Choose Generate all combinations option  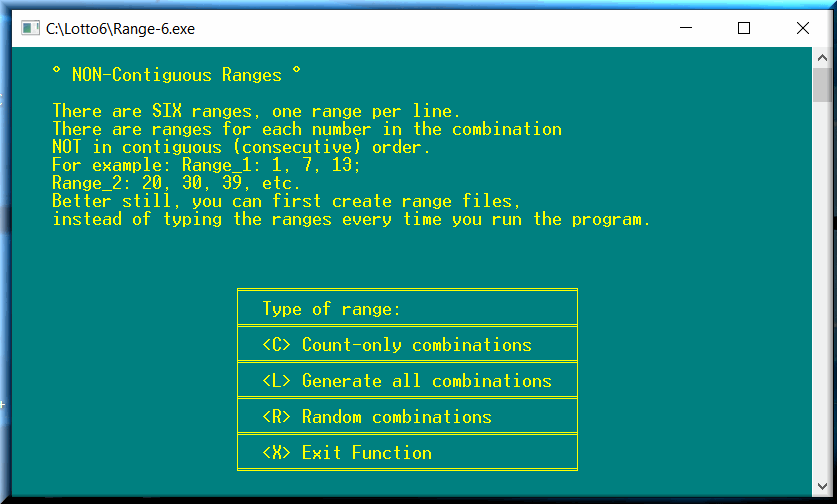click(x=407, y=380)
